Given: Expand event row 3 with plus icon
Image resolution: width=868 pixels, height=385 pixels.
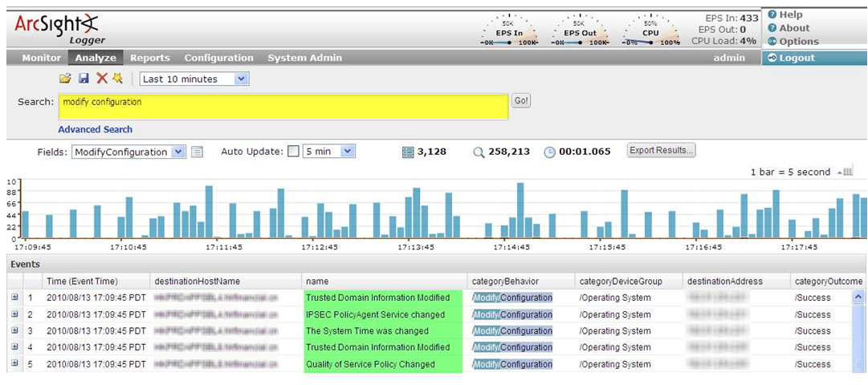Looking at the screenshot, I should pos(14,330).
